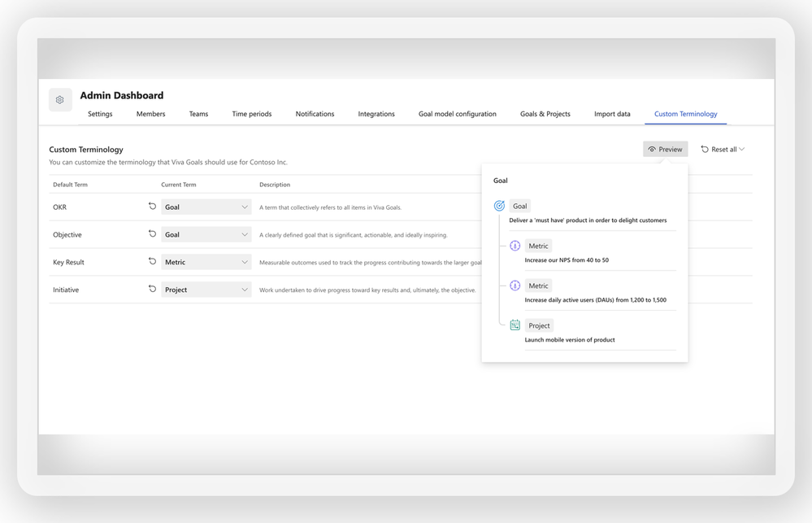This screenshot has height=523, width=812.
Task: Click 'A term that collectively refers' description
Action: pos(330,207)
